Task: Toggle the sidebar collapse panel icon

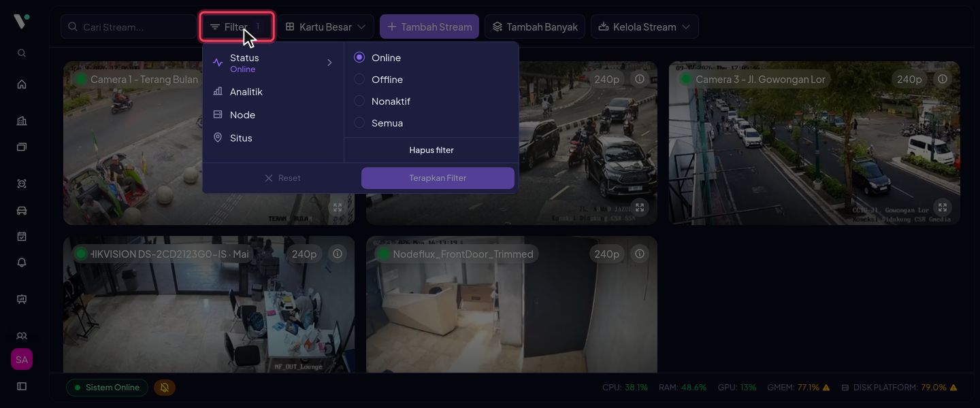Action: coord(22,386)
